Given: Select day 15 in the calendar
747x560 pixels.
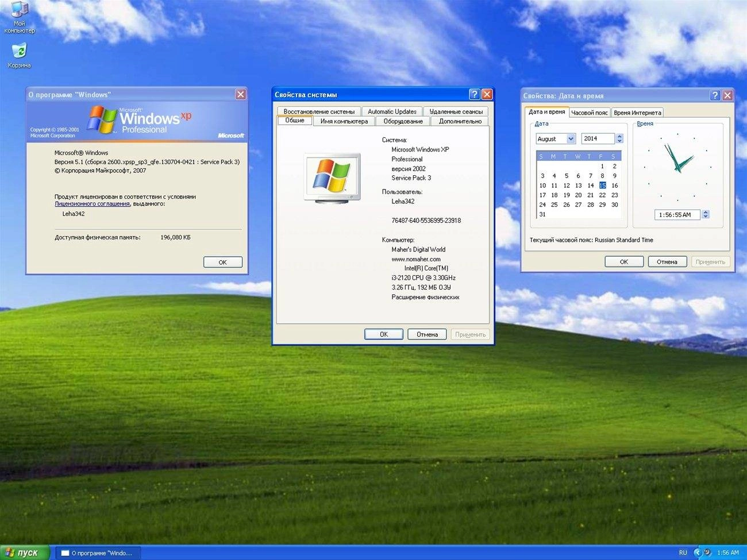Looking at the screenshot, I should click(x=602, y=186).
